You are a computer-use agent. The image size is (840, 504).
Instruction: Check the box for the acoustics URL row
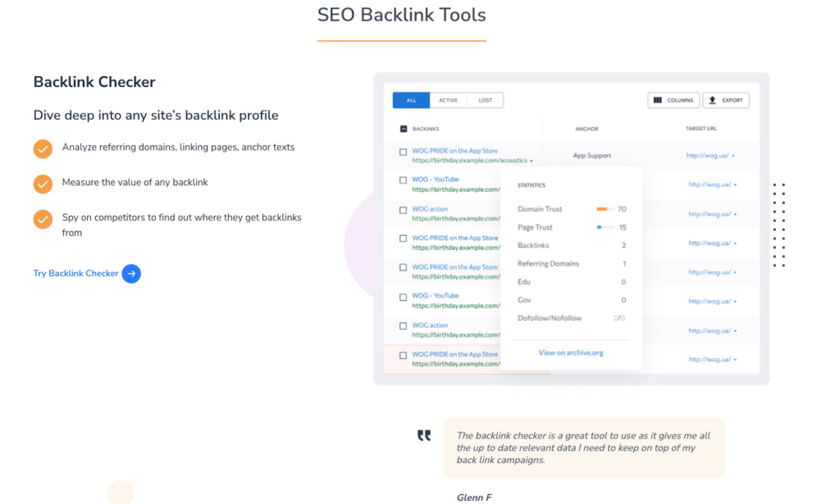pyautogui.click(x=403, y=152)
